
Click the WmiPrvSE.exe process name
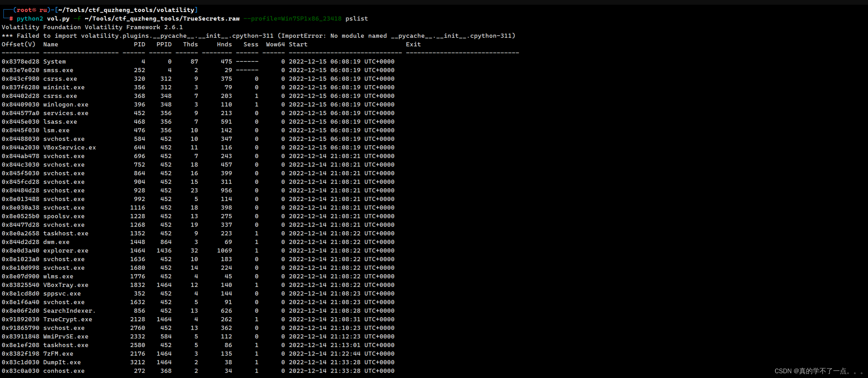65,336
